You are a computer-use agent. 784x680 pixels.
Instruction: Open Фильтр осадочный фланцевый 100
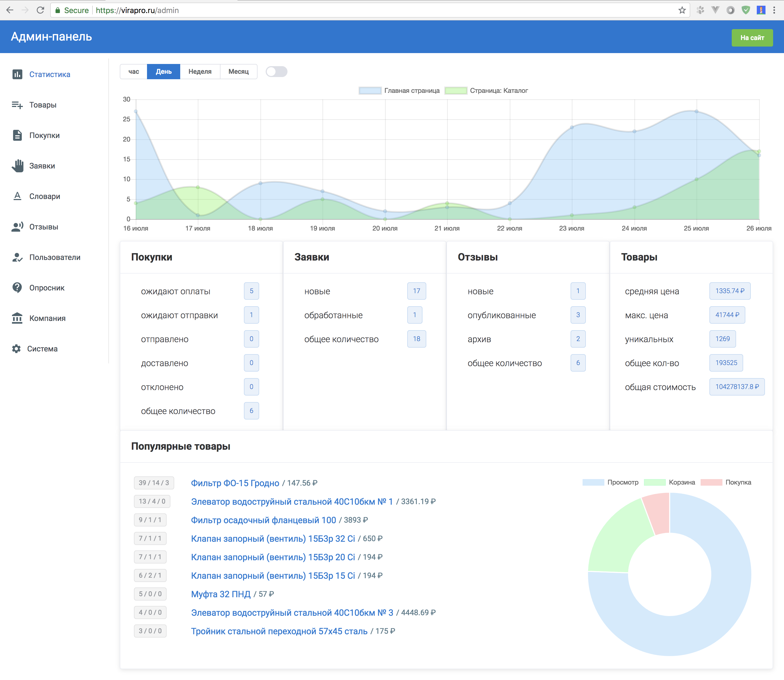263,520
